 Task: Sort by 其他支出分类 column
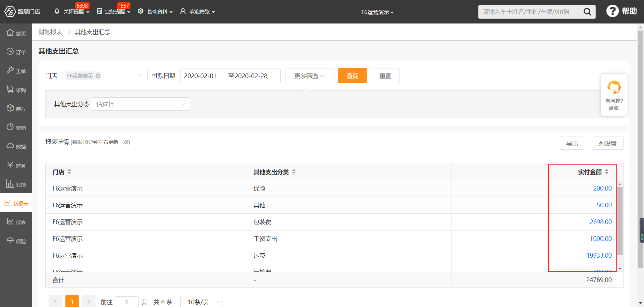(x=294, y=172)
